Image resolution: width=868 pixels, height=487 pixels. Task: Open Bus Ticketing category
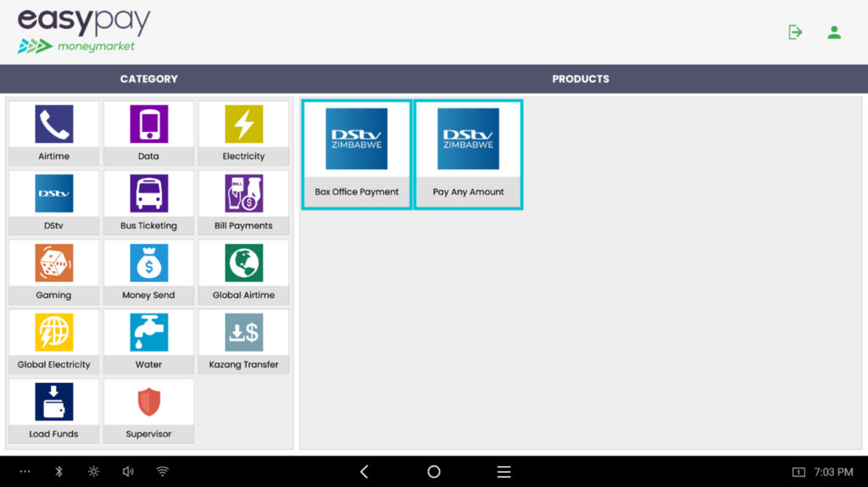[148, 202]
